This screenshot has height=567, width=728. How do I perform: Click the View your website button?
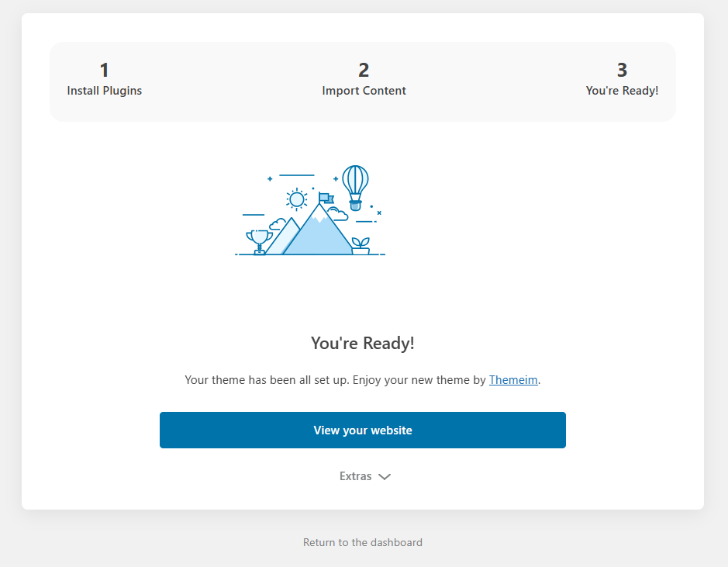tap(363, 430)
